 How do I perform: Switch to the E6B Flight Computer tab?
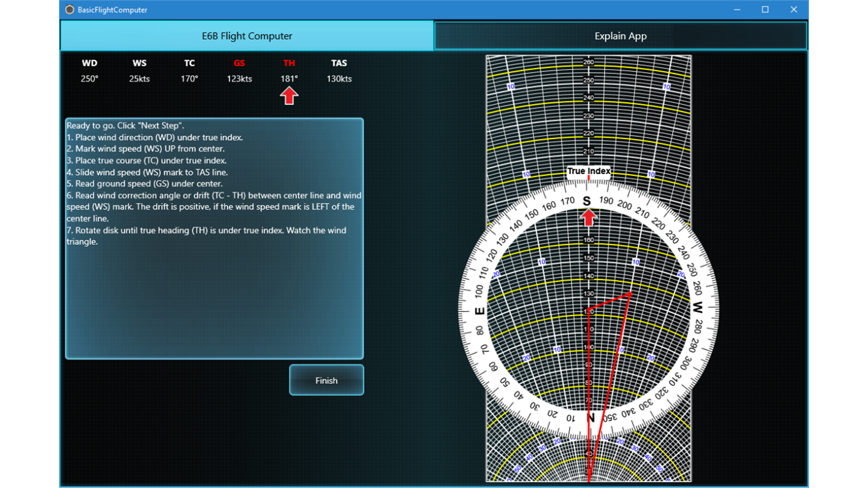click(x=247, y=36)
